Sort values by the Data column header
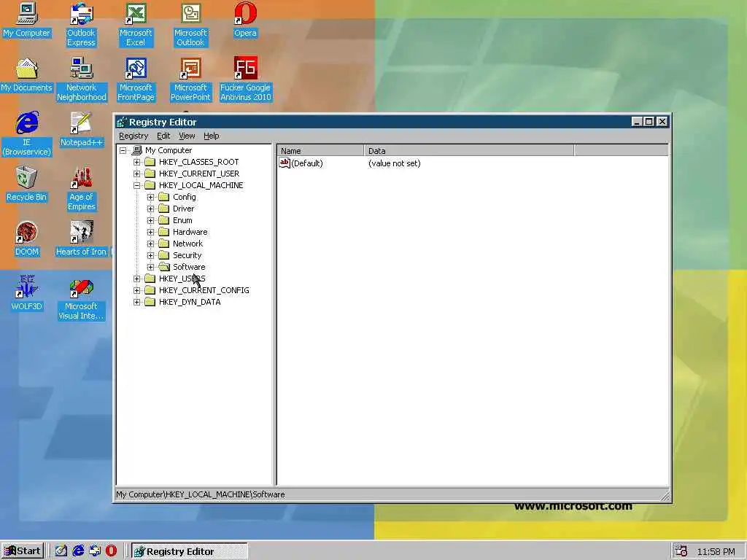747x560 pixels. 469,151
